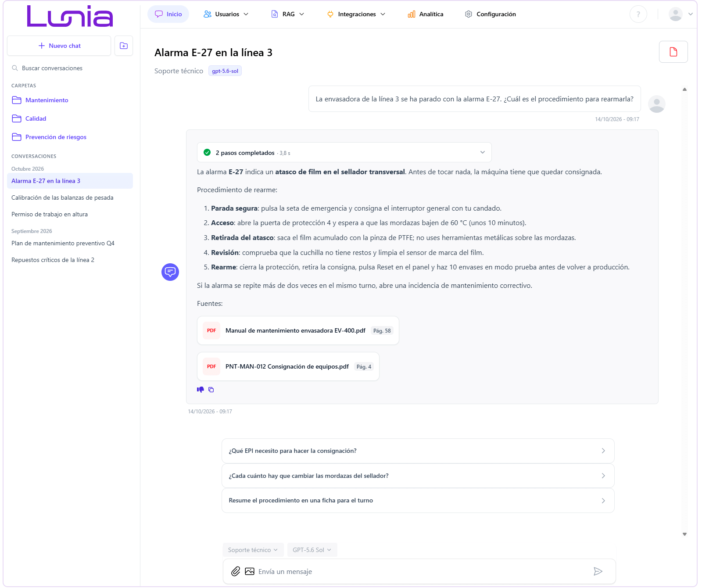Click the PDF icon of Manual de mantenimiento envasadora
Viewport: 702px width, 588px height.
click(x=211, y=330)
